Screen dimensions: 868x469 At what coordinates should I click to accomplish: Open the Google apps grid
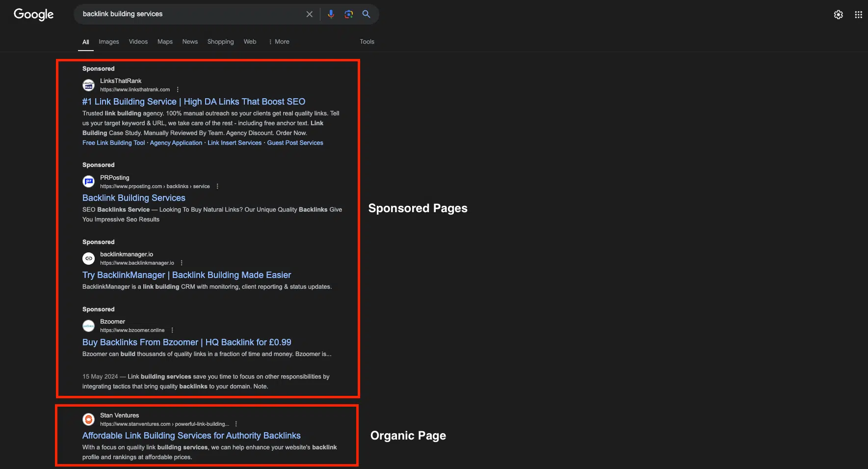click(x=858, y=15)
